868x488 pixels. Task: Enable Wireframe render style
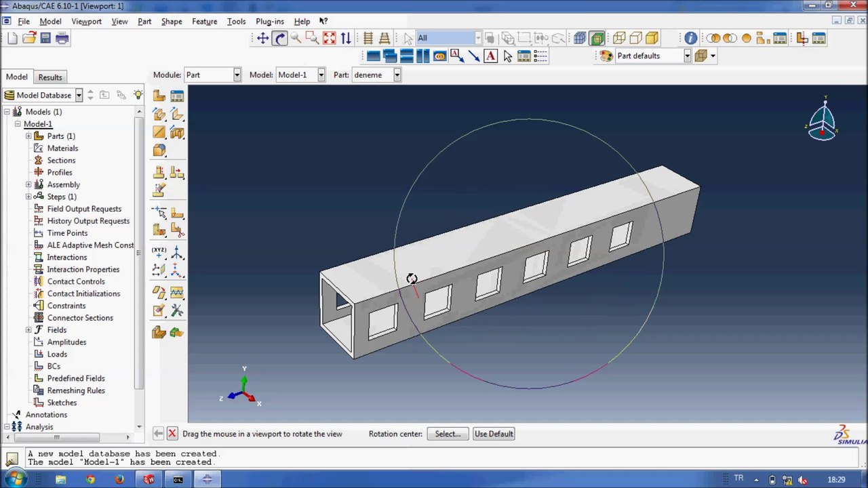point(619,38)
